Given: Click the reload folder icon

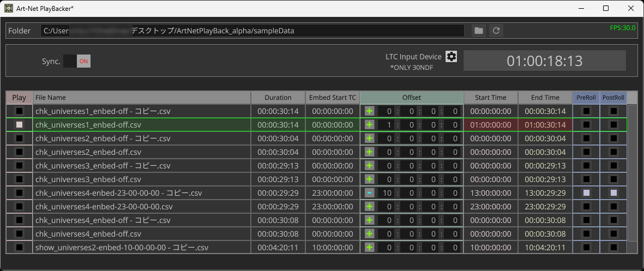Looking at the screenshot, I should (496, 31).
